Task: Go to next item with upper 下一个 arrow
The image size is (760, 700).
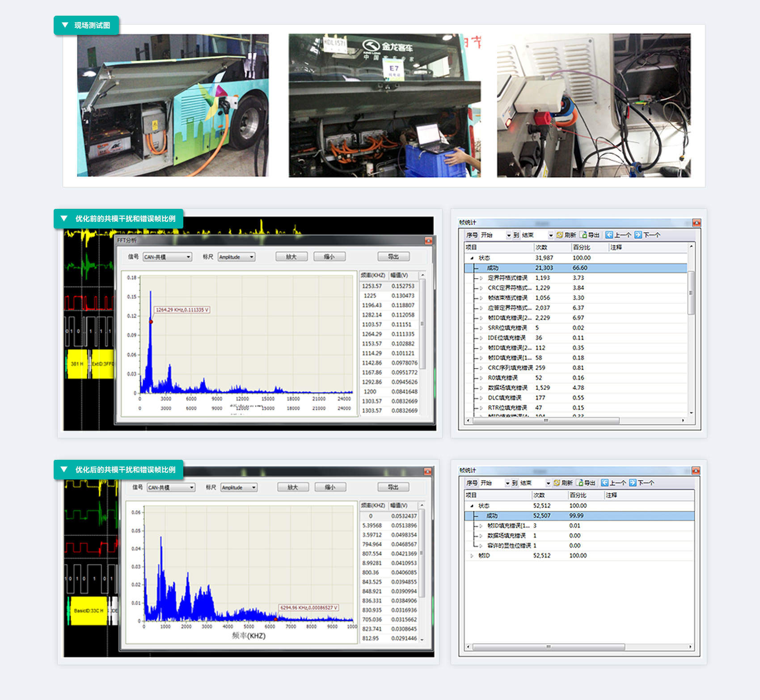Action: (x=638, y=235)
